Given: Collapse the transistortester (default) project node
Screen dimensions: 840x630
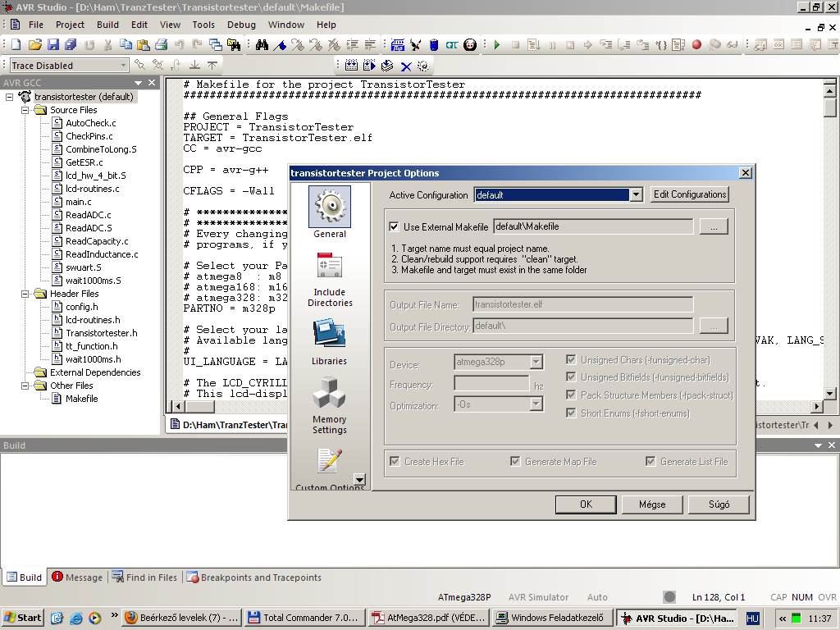Looking at the screenshot, I should [x=10, y=97].
